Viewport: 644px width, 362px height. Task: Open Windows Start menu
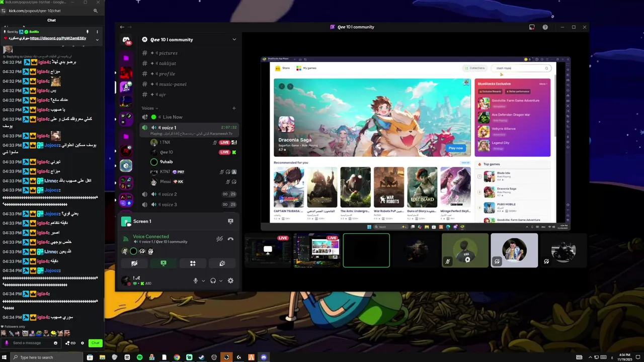(x=5, y=357)
